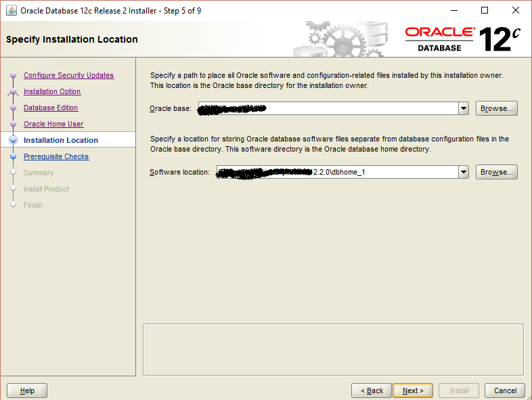532x400 pixels.
Task: Open the Configure Security Updates step
Action: click(68, 76)
